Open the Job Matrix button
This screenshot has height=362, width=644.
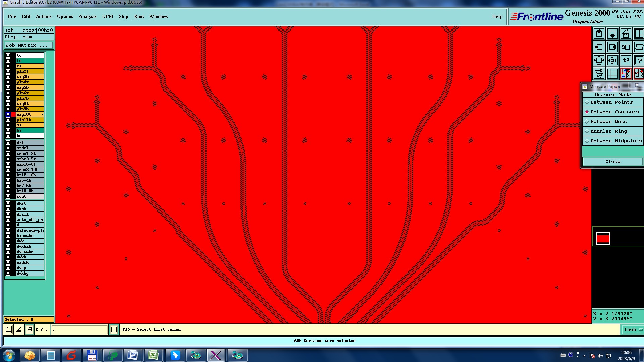click(28, 45)
